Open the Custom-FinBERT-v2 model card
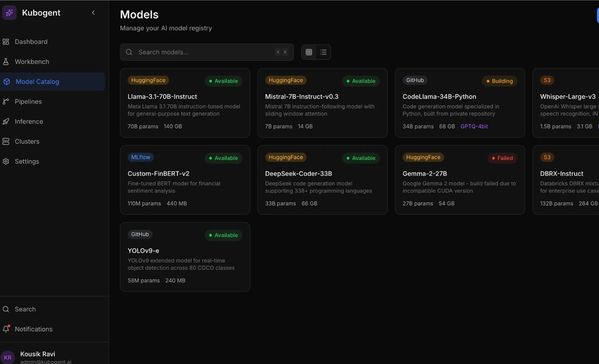The height and width of the screenshot is (364, 599). point(185,180)
